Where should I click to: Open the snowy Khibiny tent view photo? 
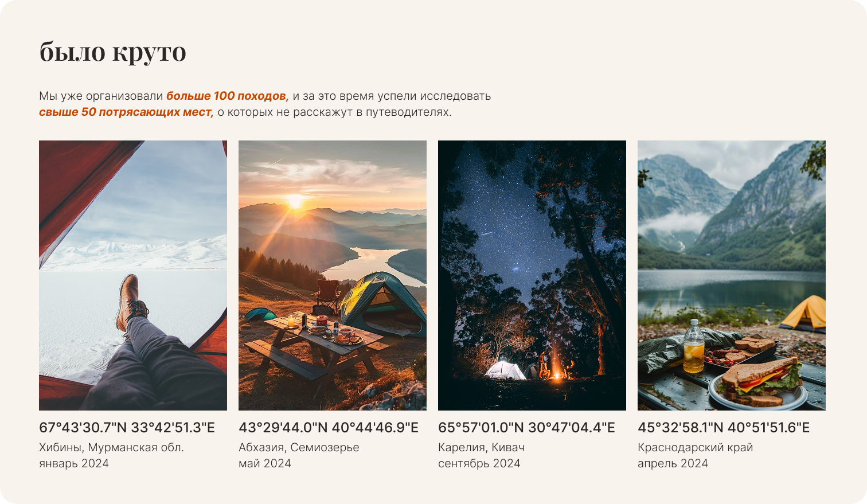133,275
